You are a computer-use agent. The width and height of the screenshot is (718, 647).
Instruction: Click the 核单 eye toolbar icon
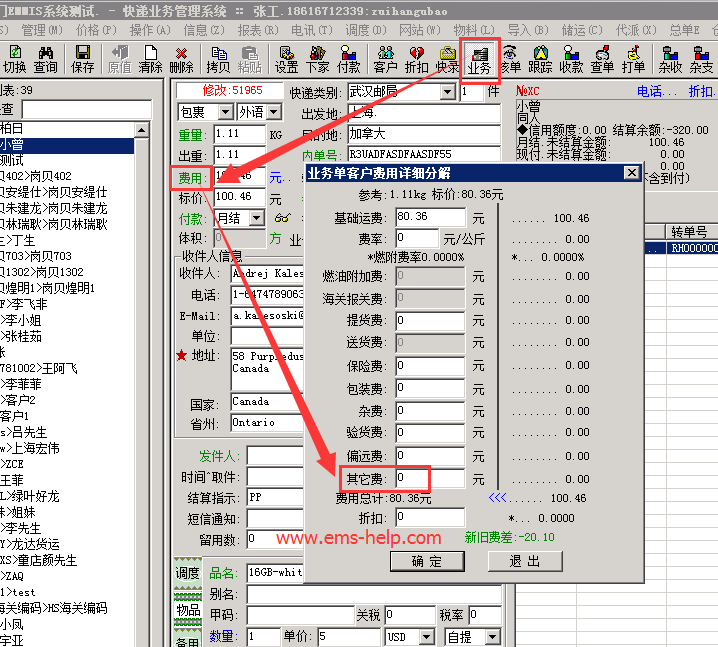(x=510, y=60)
